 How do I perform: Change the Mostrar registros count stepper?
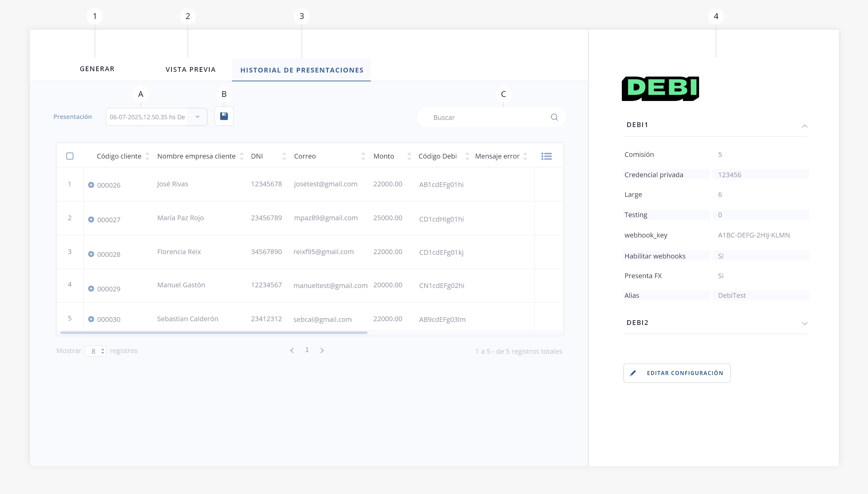pyautogui.click(x=102, y=351)
